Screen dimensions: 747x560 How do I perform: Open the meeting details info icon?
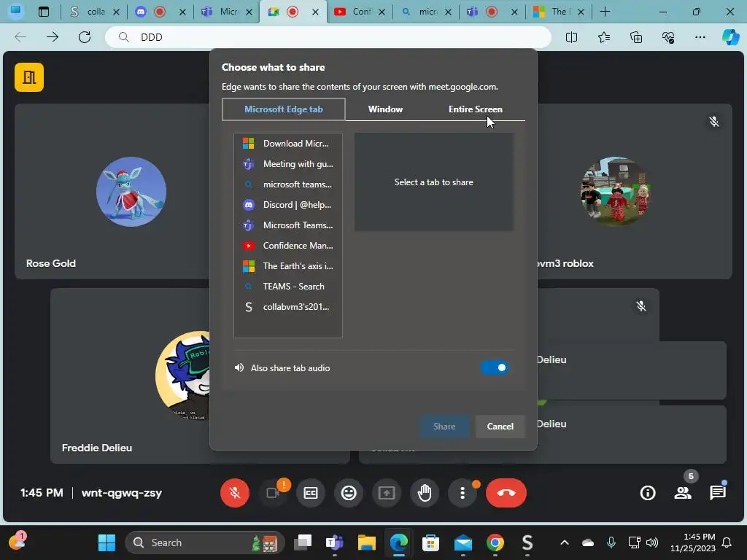[648, 493]
